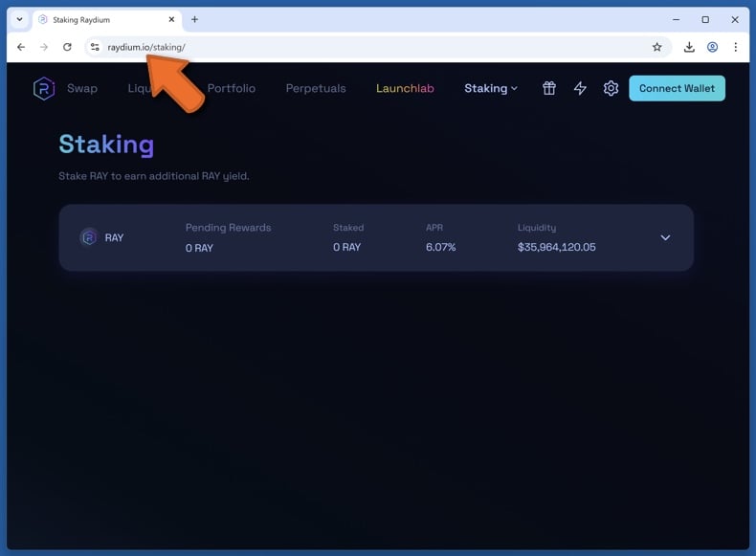756x556 pixels.
Task: Click the RAY token icon
Action: point(89,237)
